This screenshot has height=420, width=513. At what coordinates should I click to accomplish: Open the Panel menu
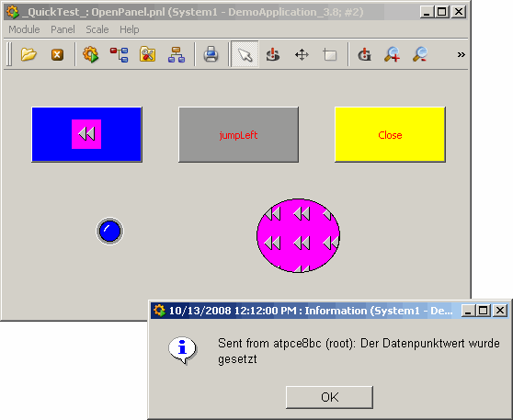63,29
